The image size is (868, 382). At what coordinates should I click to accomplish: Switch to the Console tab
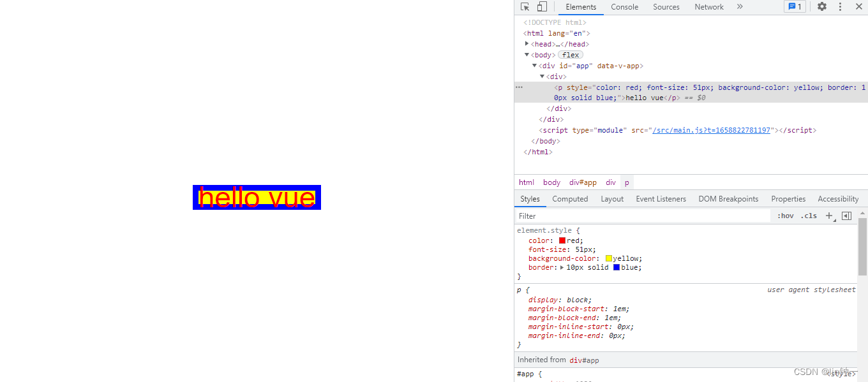(x=624, y=7)
